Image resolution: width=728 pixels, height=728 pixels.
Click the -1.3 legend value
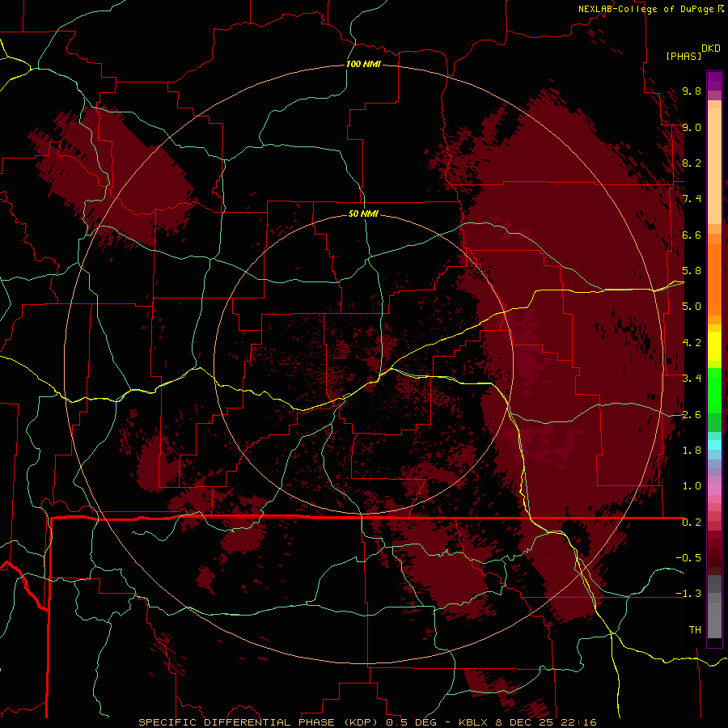[x=688, y=594]
